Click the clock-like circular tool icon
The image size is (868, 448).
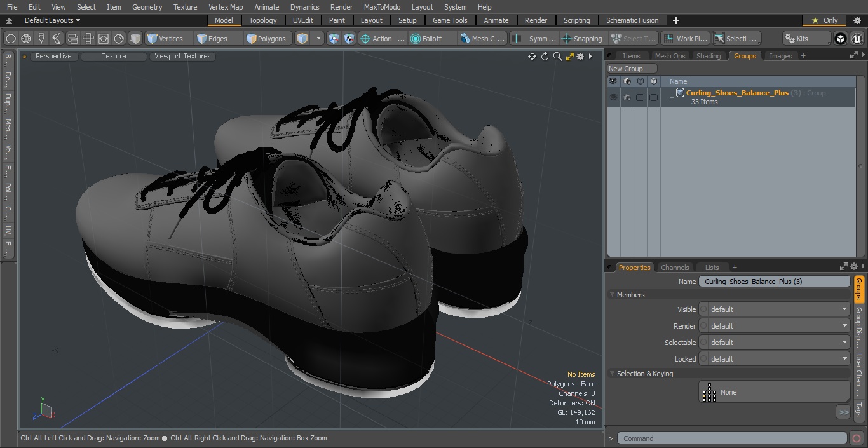pos(119,39)
